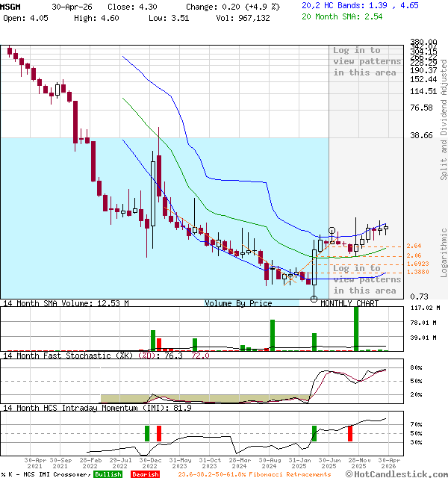The image size is (448, 478).
Task: Click the tallest green volume bar
Action: tap(356, 327)
